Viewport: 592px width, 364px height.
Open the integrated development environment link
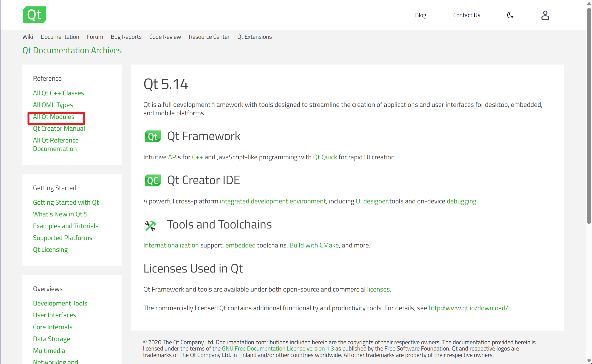tap(272, 201)
